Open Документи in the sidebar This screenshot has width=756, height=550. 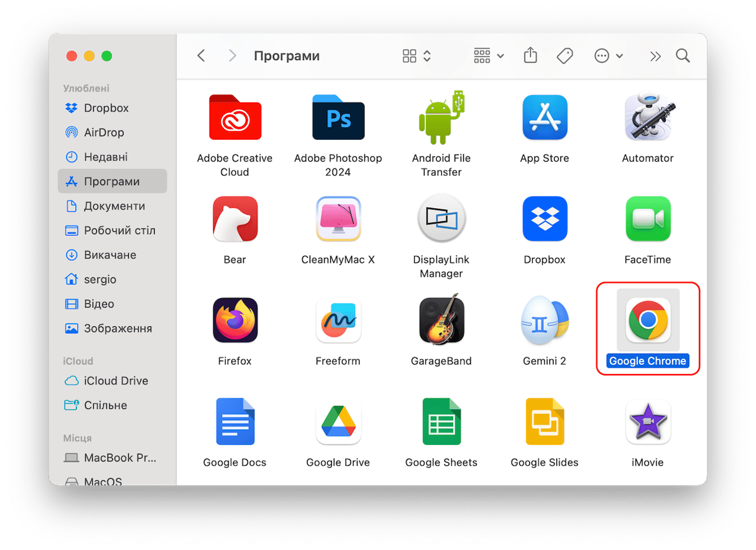point(112,206)
